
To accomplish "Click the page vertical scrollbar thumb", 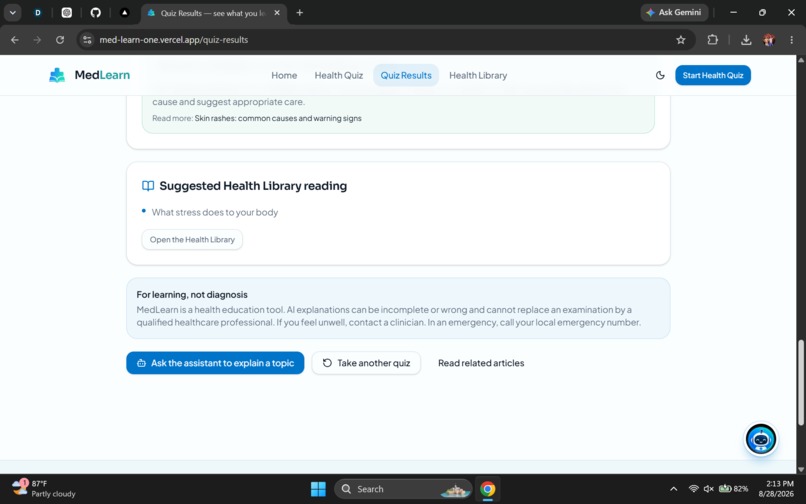I will pyautogui.click(x=800, y=382).
